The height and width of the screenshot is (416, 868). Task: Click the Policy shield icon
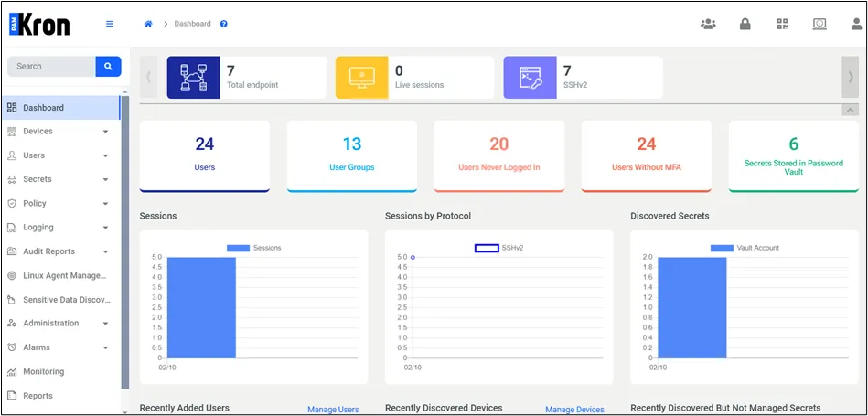(x=12, y=203)
